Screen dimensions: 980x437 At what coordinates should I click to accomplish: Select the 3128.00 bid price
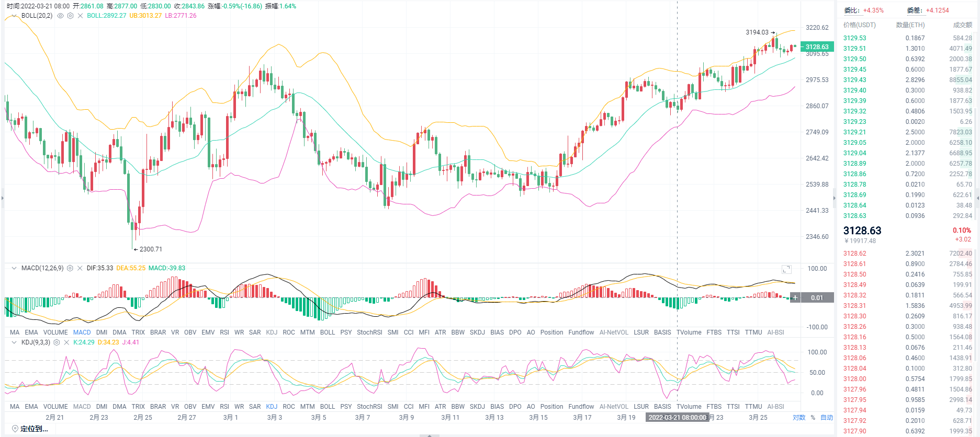854,379
